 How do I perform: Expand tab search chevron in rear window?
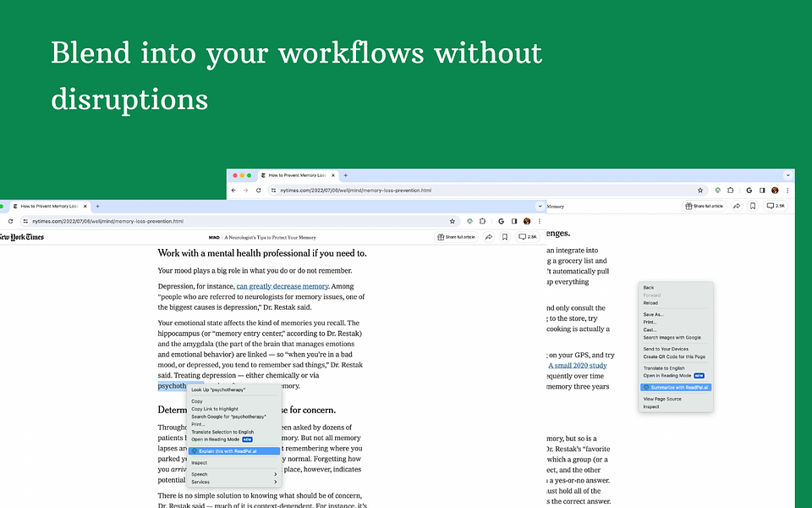[x=787, y=175]
